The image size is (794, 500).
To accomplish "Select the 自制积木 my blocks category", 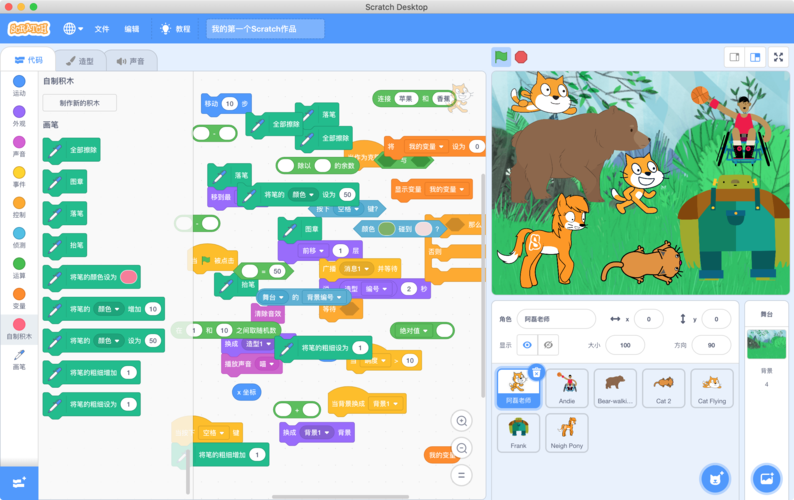I will coord(19,329).
